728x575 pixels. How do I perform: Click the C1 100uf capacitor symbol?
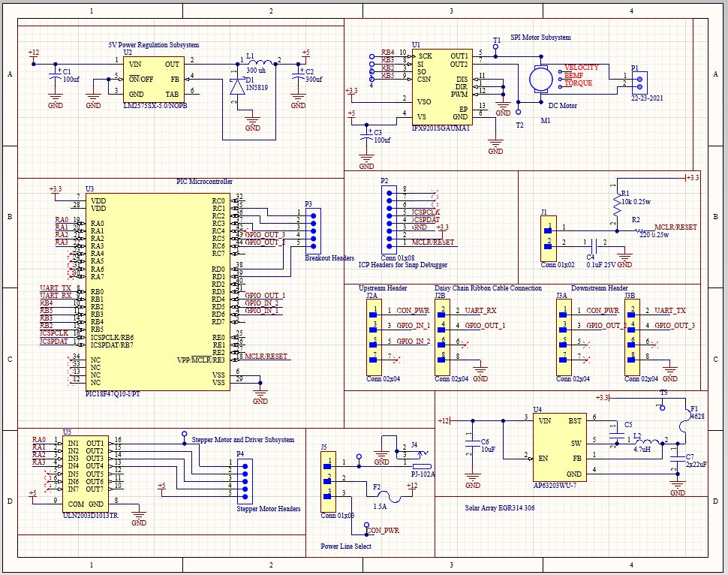click(54, 75)
